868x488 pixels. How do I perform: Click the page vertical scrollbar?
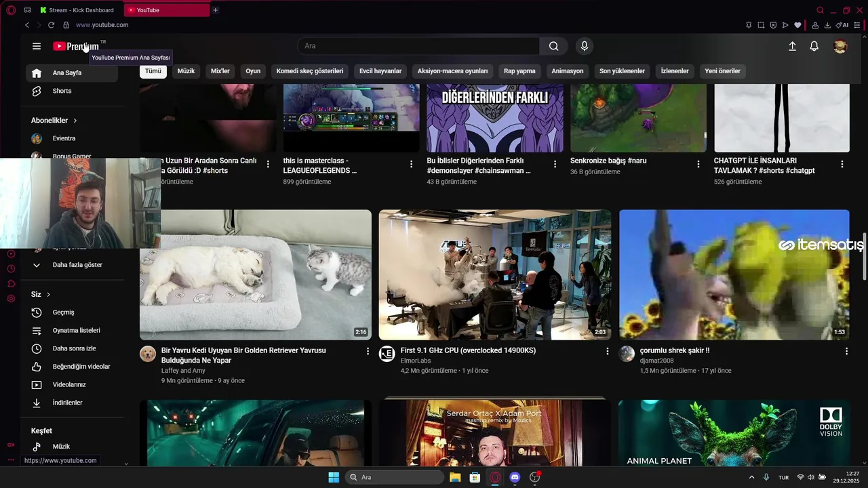(865, 256)
